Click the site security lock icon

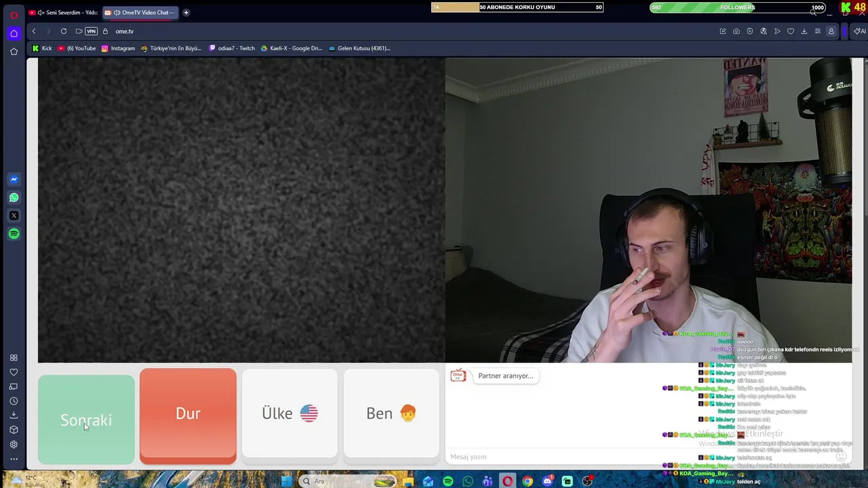tap(105, 31)
